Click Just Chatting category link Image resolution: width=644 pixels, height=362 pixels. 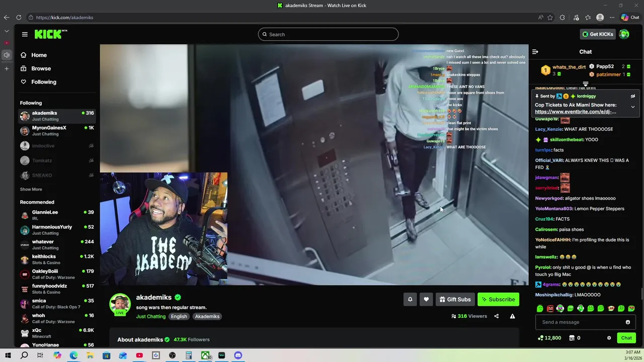pyautogui.click(x=150, y=316)
